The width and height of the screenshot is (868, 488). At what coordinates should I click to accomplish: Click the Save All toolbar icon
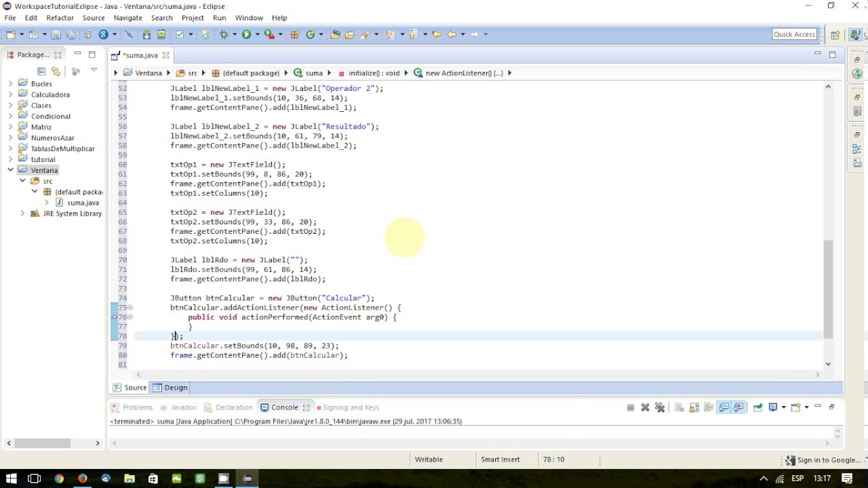[x=71, y=34]
